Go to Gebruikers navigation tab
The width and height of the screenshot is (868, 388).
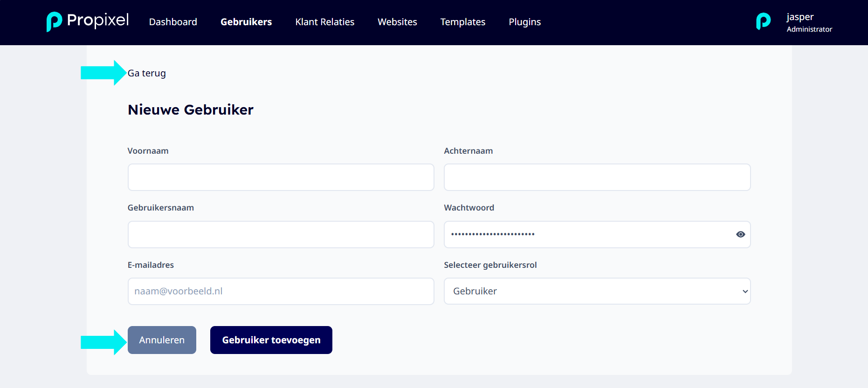click(246, 22)
